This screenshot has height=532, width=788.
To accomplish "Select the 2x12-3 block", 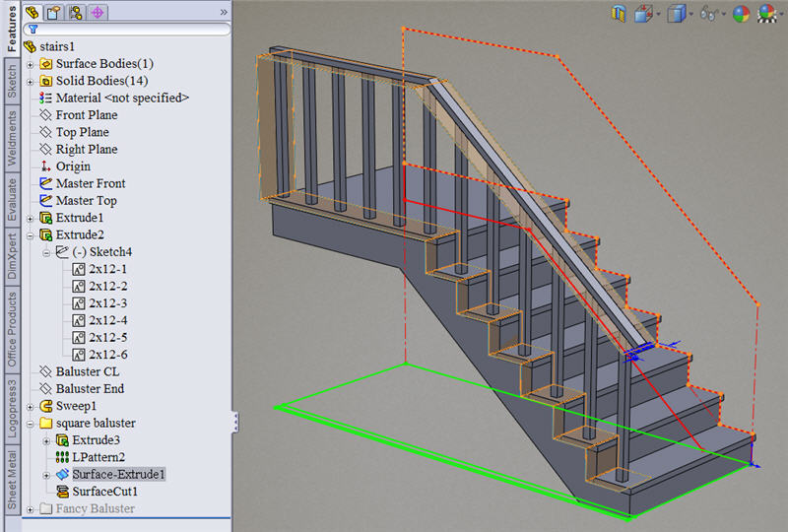I will click(108, 303).
